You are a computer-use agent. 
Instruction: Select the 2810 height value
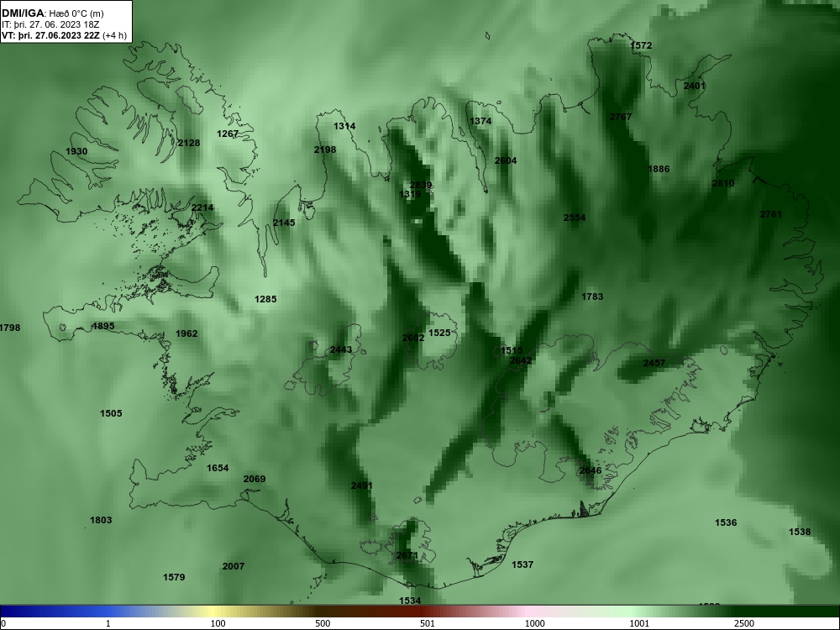[x=723, y=183]
